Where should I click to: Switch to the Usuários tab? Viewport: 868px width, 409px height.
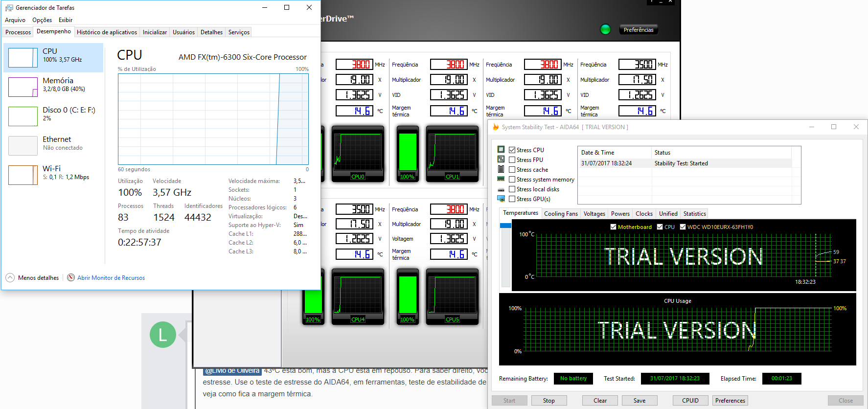click(x=183, y=32)
